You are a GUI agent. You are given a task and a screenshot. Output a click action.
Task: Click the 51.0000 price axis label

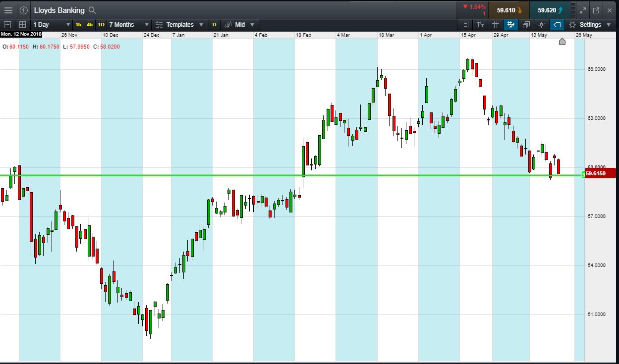click(597, 314)
